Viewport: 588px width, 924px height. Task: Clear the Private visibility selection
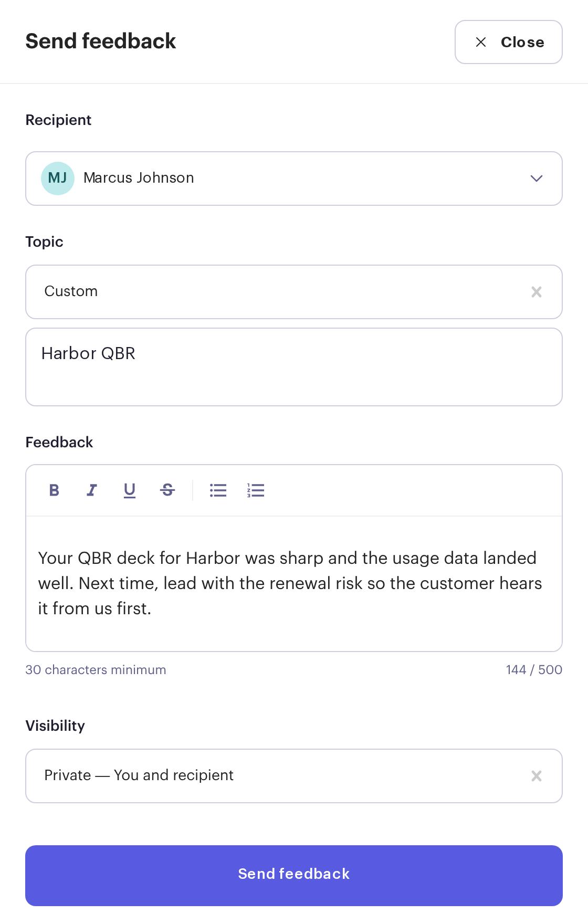[x=537, y=776]
